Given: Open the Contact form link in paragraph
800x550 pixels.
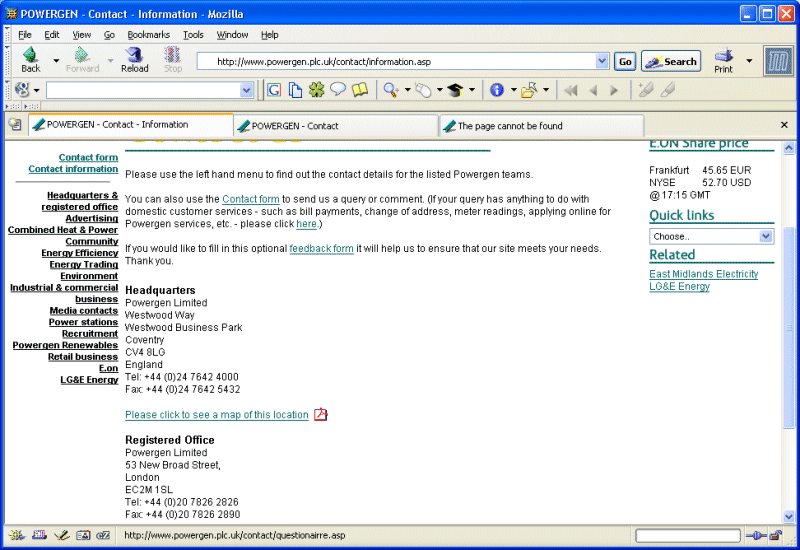Looking at the screenshot, I should pyautogui.click(x=251, y=199).
